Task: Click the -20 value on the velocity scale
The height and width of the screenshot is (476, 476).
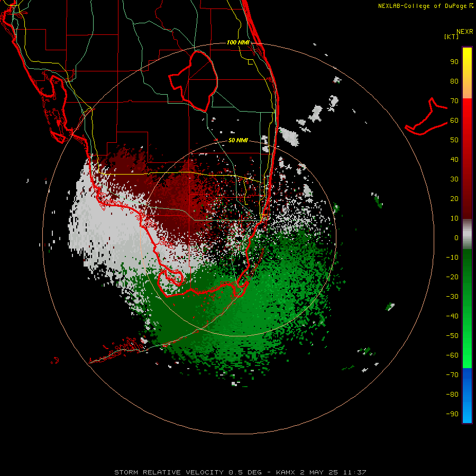Action: [452, 277]
